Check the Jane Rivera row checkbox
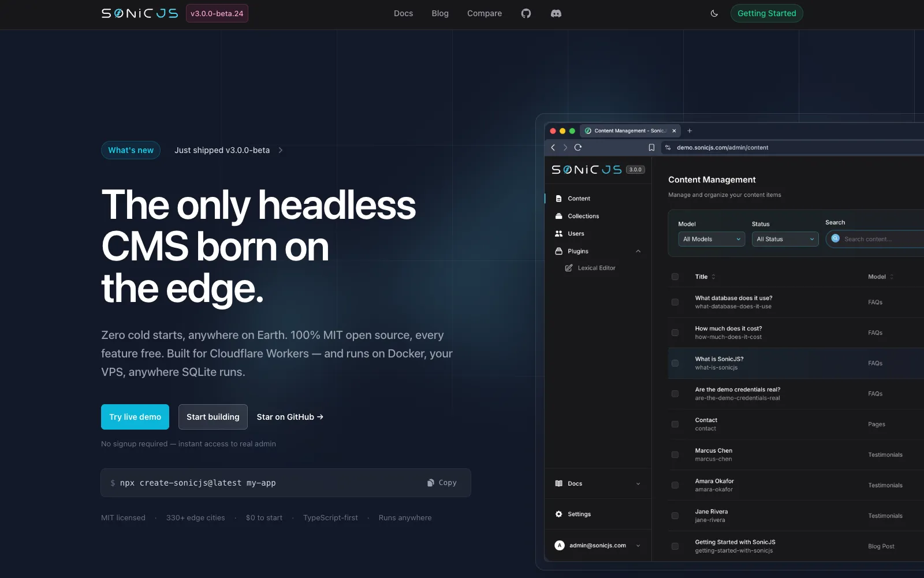Viewport: 924px width, 578px height. point(675,516)
